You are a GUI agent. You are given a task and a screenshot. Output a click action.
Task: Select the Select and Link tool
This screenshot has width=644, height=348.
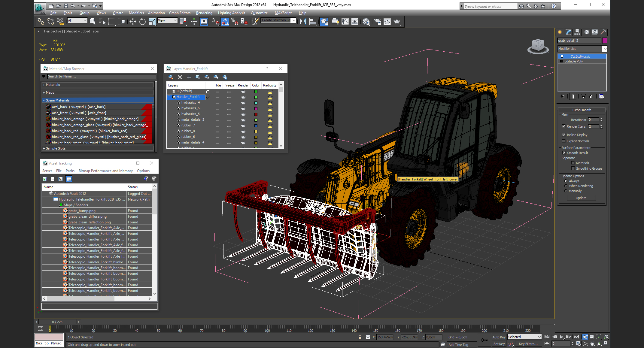(41, 21)
